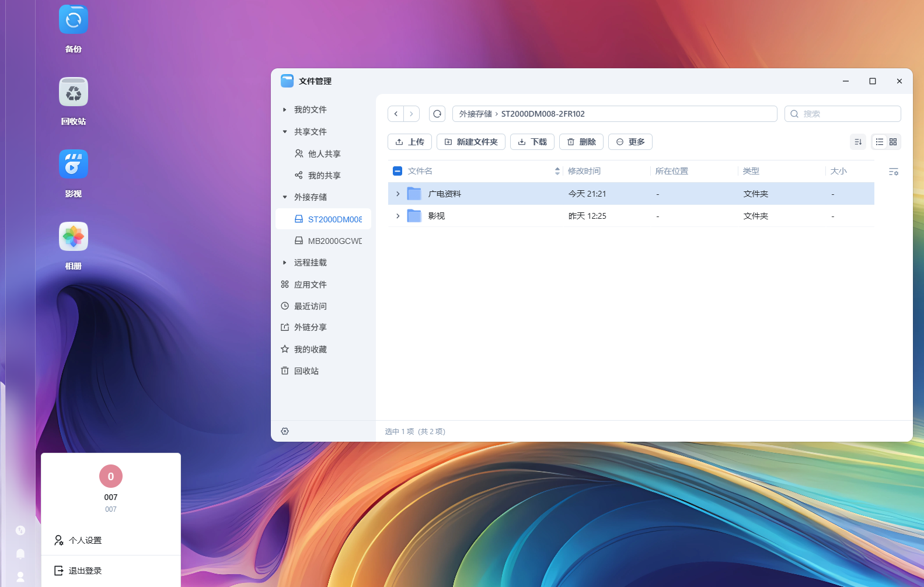Launch the 相册 photos app

[74, 237]
